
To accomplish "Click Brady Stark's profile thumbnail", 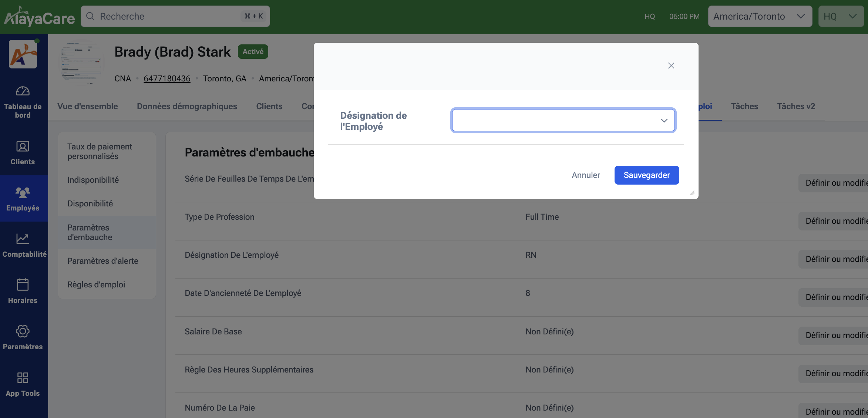I will pyautogui.click(x=82, y=63).
